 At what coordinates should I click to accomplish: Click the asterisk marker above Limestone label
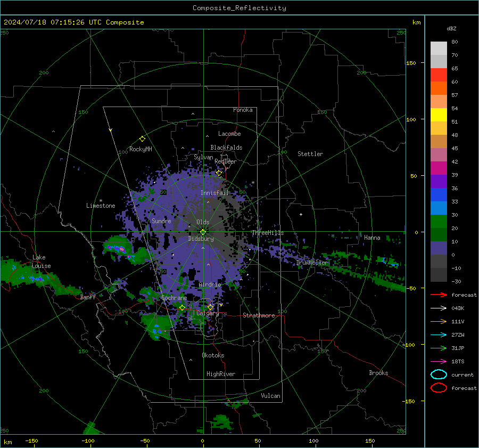(101, 201)
